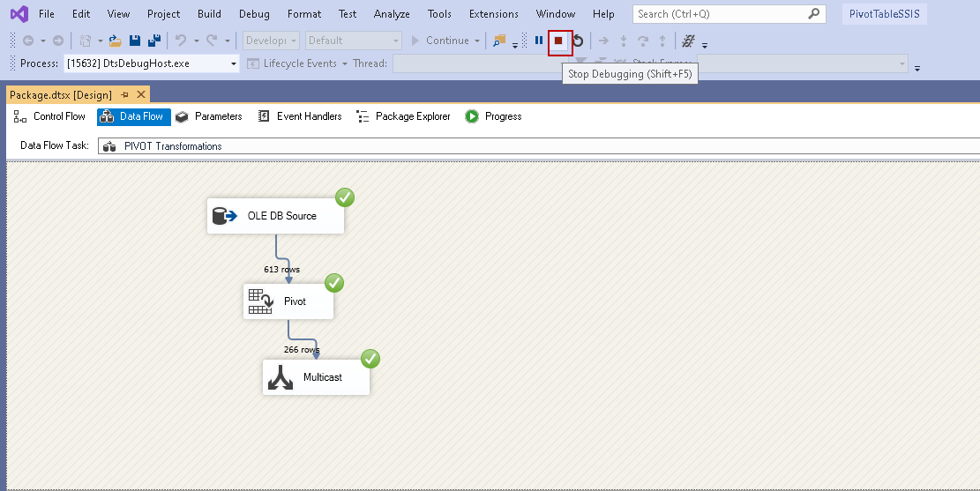This screenshot has width=980, height=491.
Task: Click Show Next Statement arrow icon
Action: (603, 41)
